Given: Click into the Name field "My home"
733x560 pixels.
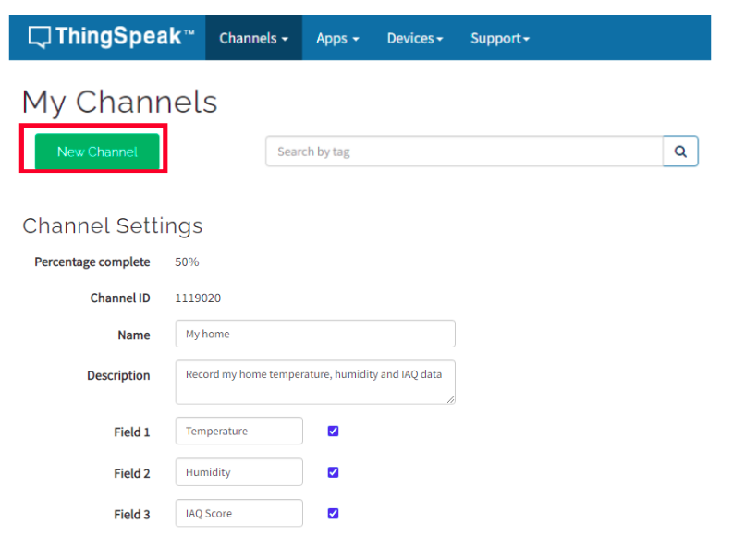Looking at the screenshot, I should coord(315,334).
